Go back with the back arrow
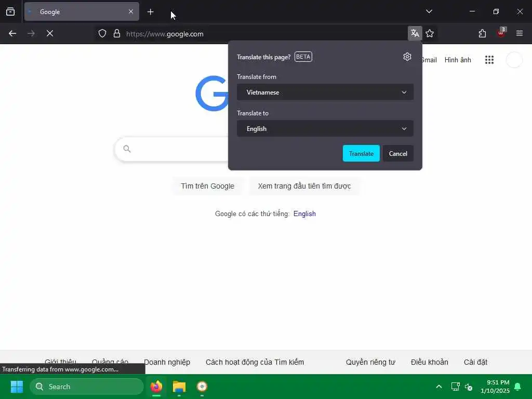The image size is (532, 399). point(12,34)
